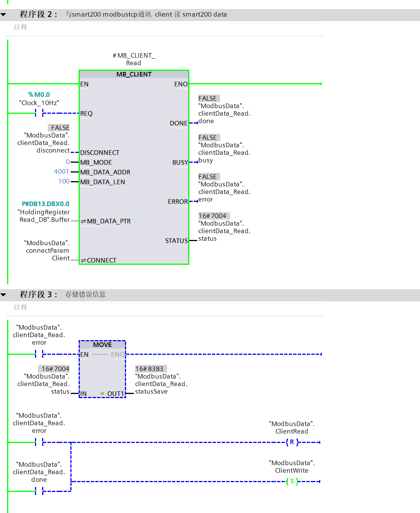The width and height of the screenshot is (420, 513).
Task: Click the %M0.0 address label
Action: click(39, 95)
